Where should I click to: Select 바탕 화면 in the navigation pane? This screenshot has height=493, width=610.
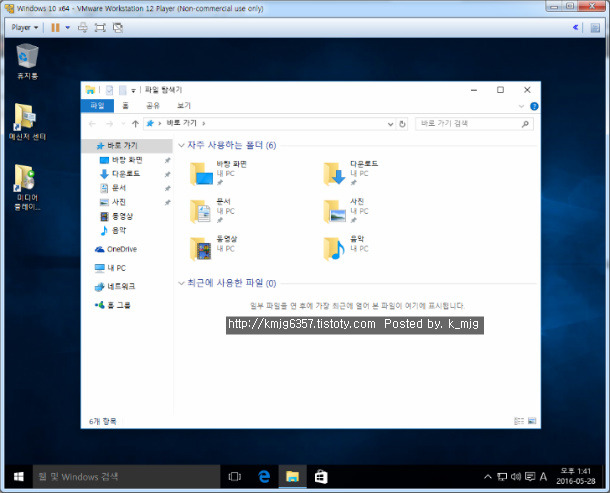[127, 160]
